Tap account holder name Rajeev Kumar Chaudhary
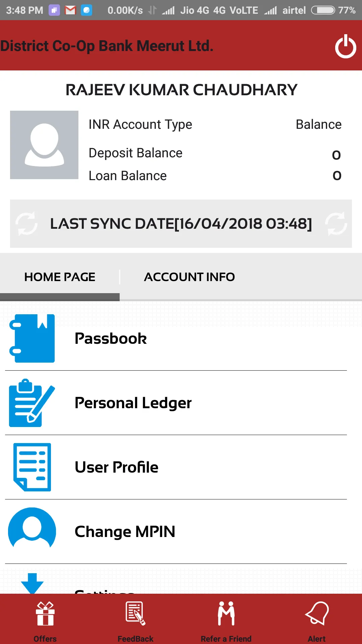The width and height of the screenshot is (362, 644). 181,90
